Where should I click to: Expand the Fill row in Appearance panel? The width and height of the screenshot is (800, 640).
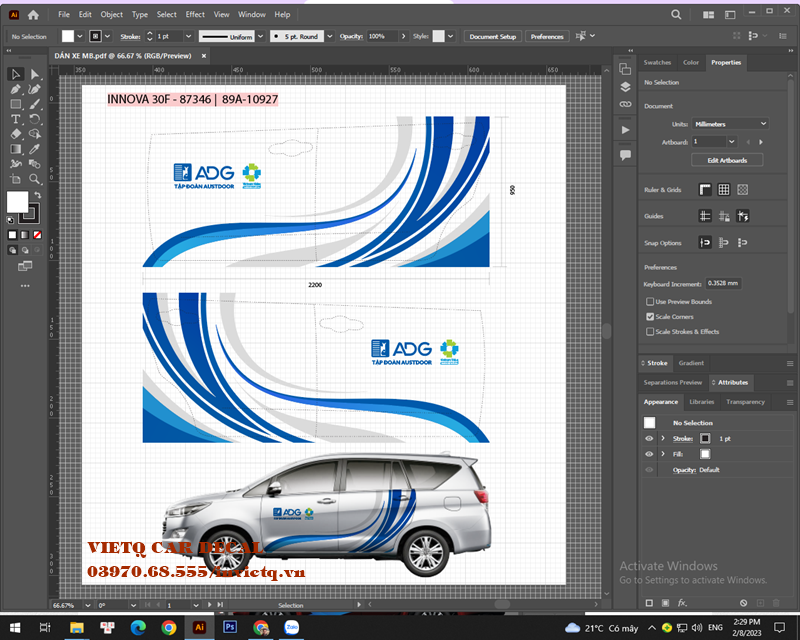[x=662, y=454]
